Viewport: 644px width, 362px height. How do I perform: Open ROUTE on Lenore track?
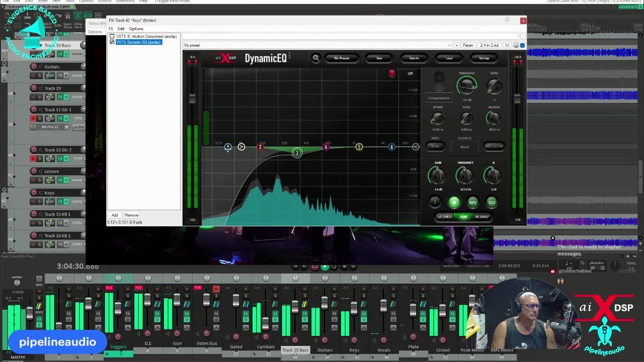point(50,180)
